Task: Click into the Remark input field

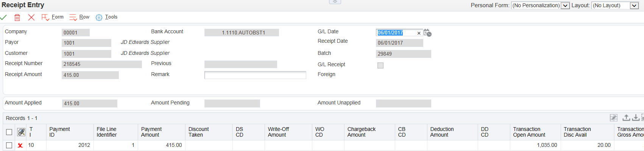Action: pyautogui.click(x=255, y=75)
